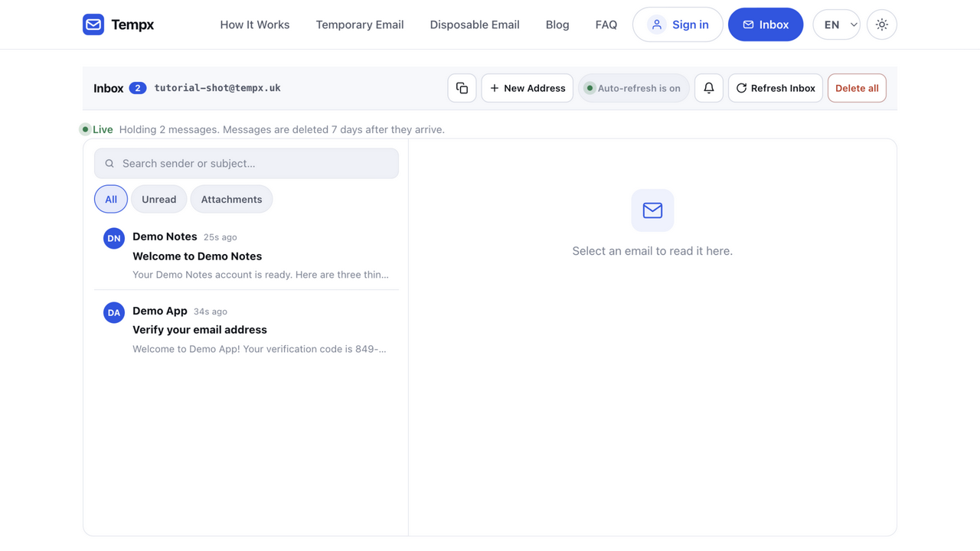
Task: Open the EN language dropdown
Action: pyautogui.click(x=836, y=24)
